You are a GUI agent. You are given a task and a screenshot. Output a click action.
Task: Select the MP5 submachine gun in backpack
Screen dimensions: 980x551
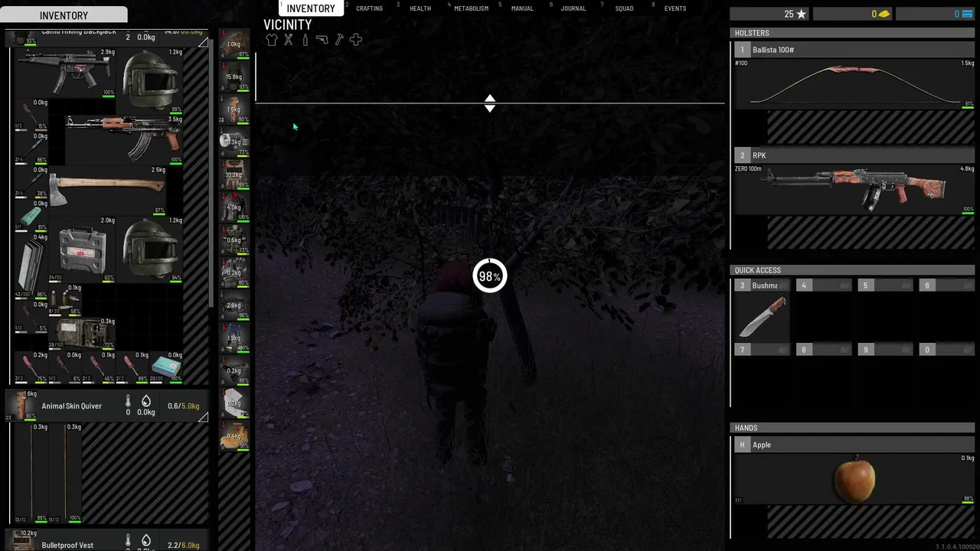tap(65, 73)
